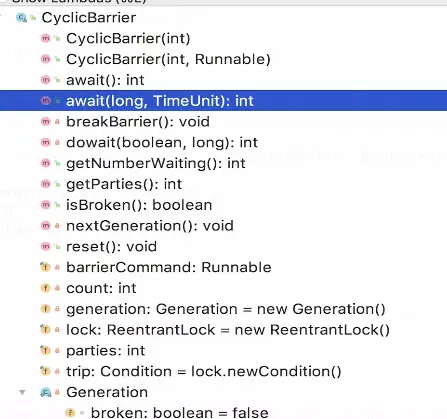Select the CyclicBarrier root class node
This screenshot has width=447, height=419.
89,18
